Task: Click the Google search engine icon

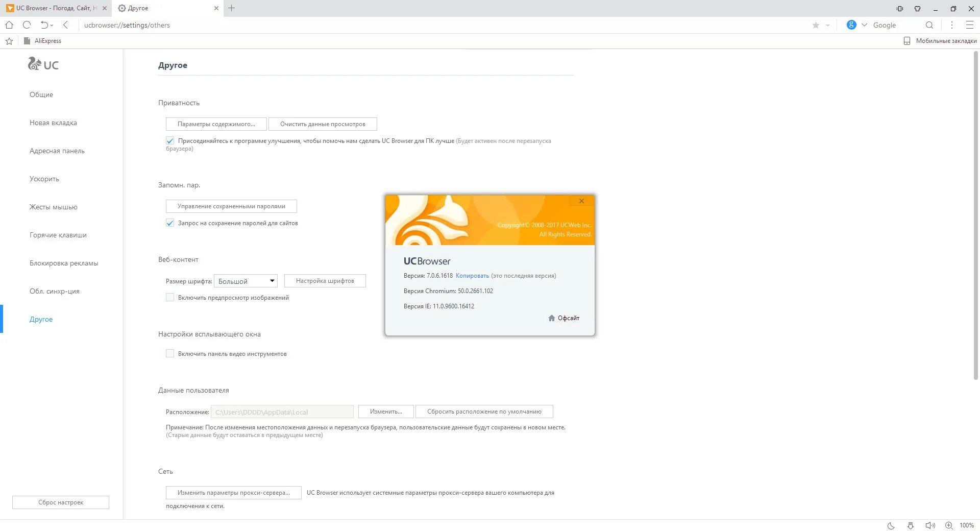Action: [851, 25]
